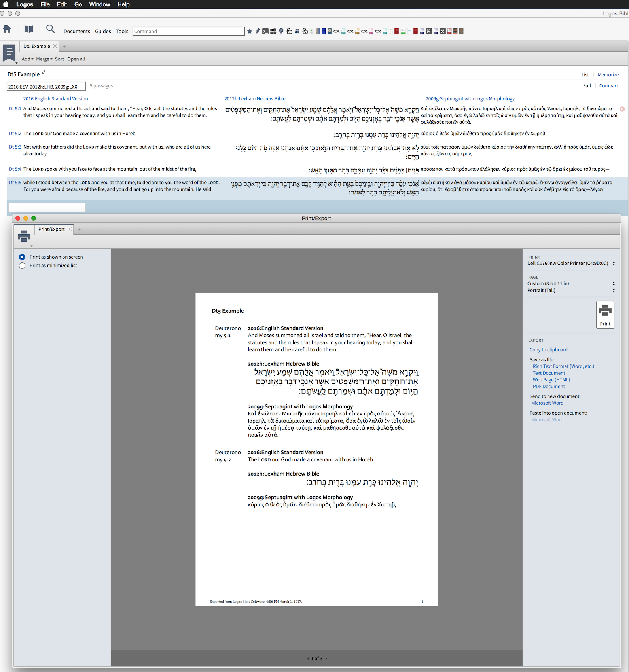Switch to Compact display mode

click(609, 86)
